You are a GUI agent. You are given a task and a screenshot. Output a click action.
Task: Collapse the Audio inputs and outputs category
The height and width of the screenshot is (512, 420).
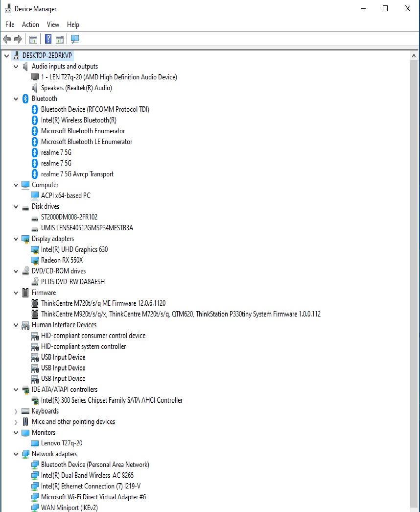pyautogui.click(x=16, y=67)
